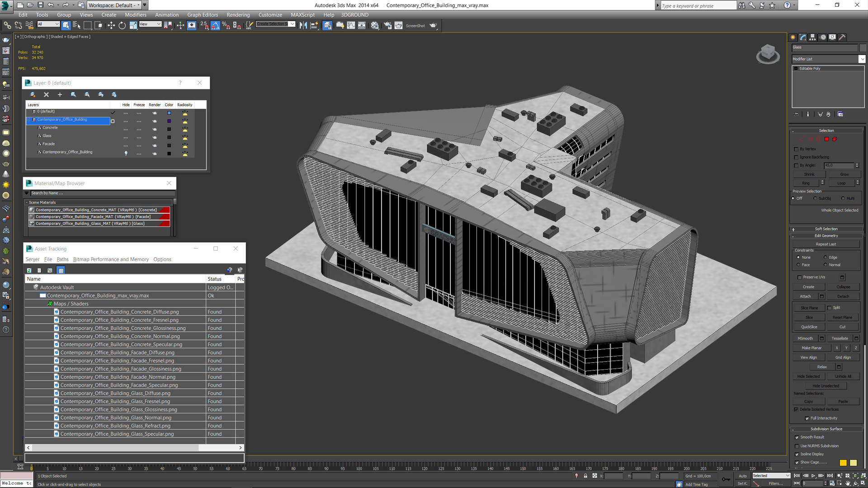Screen dimensions: 868x488
Task: Choose the Select and Rotate tool
Action: 122,25
